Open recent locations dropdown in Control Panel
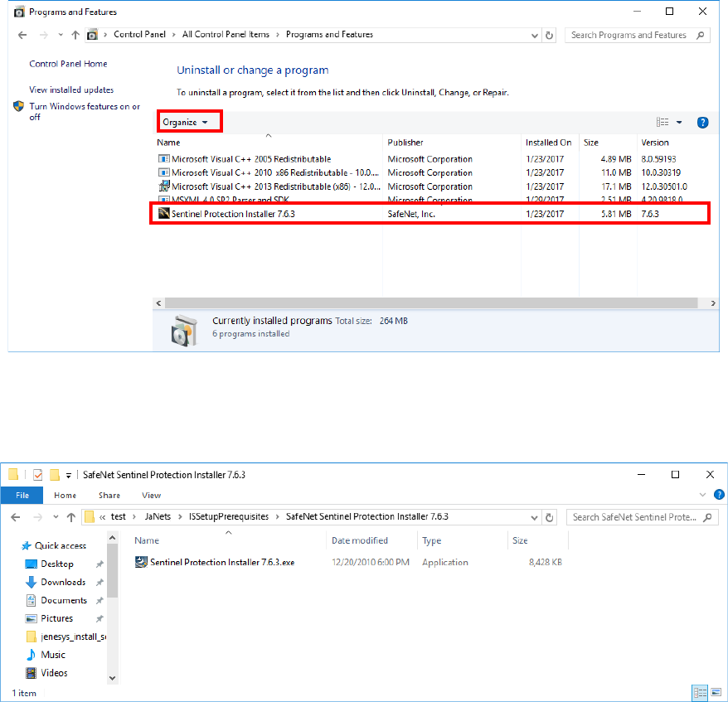Screen dimensions: 728x702 (61, 35)
